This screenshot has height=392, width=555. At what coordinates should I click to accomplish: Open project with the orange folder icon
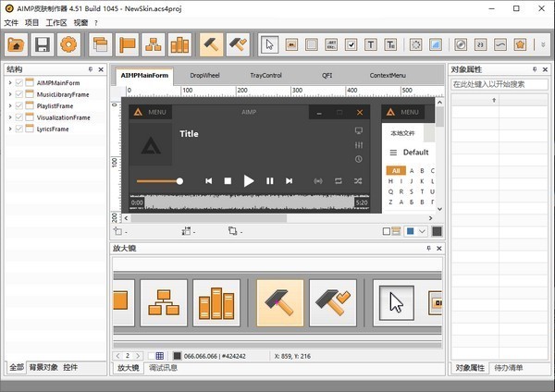click(17, 44)
